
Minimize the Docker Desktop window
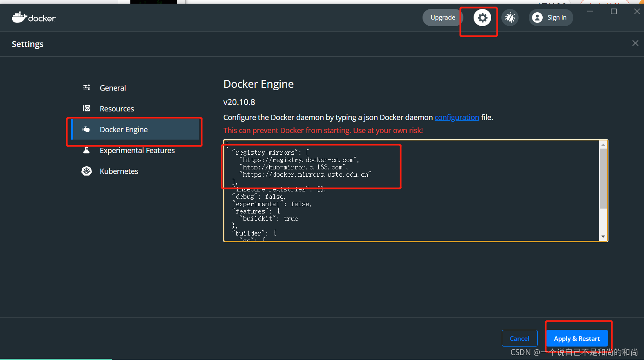[590, 11]
